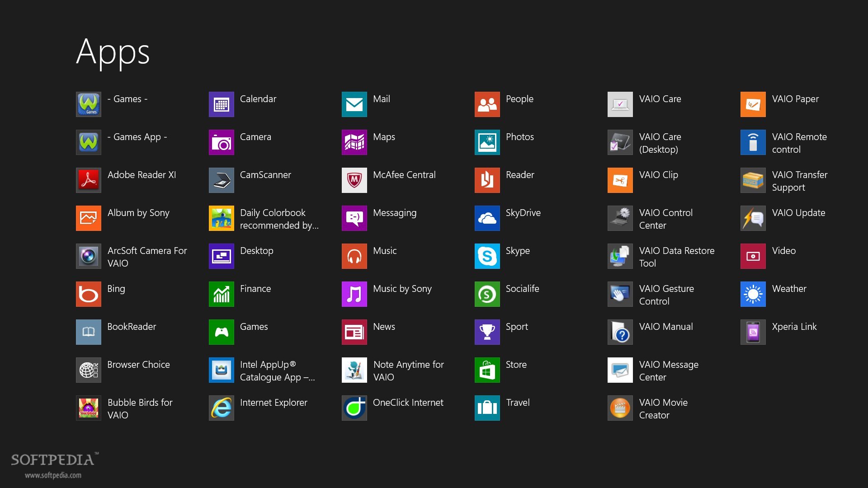Image resolution: width=868 pixels, height=488 pixels.
Task: Open the VAIO Gesture Control icon
Action: click(620, 294)
